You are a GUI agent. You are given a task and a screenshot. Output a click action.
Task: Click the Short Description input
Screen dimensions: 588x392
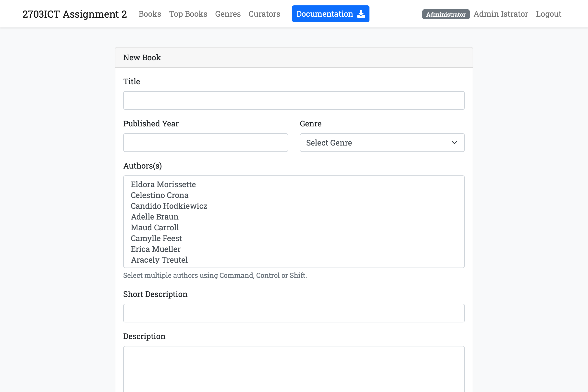click(x=294, y=313)
